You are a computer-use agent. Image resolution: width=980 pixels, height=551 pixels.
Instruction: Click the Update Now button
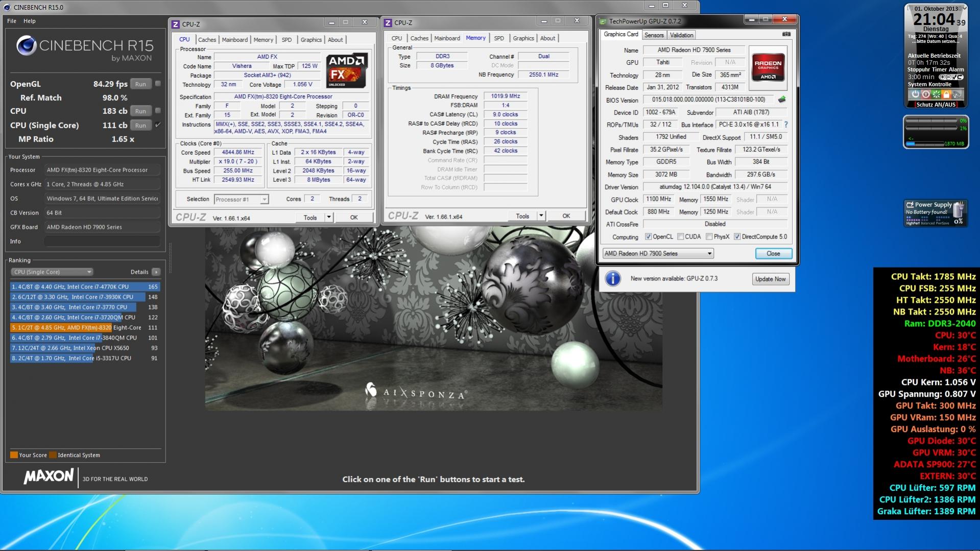pyautogui.click(x=770, y=279)
